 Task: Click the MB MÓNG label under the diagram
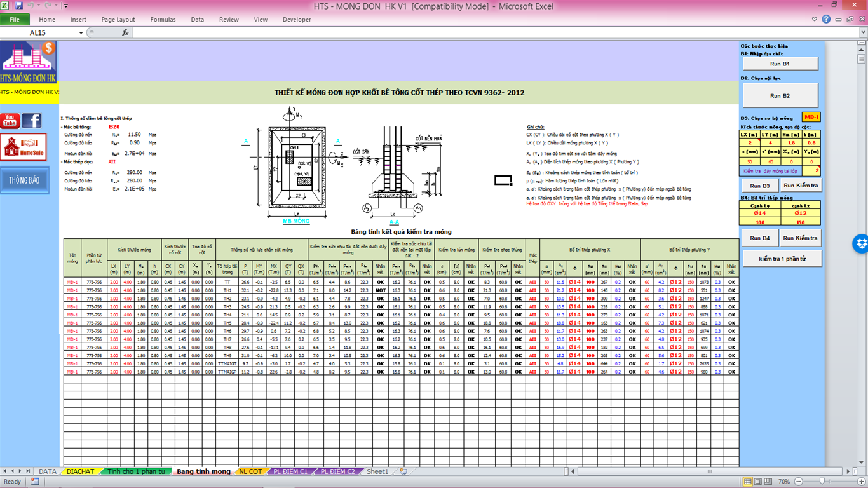(297, 221)
